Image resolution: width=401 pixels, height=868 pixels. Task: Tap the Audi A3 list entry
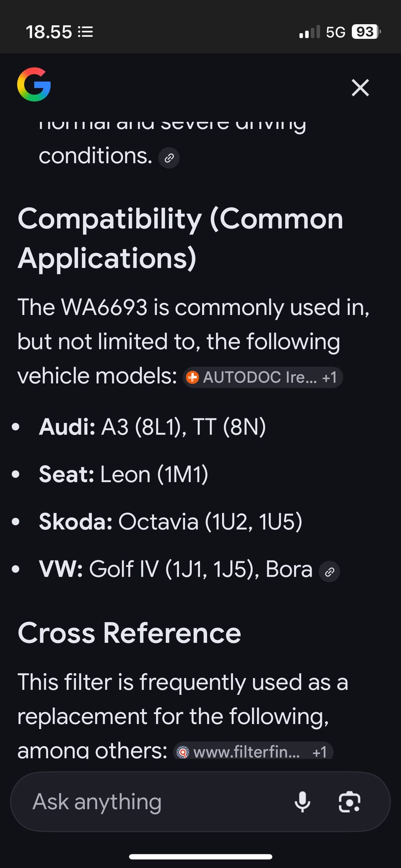(152, 427)
